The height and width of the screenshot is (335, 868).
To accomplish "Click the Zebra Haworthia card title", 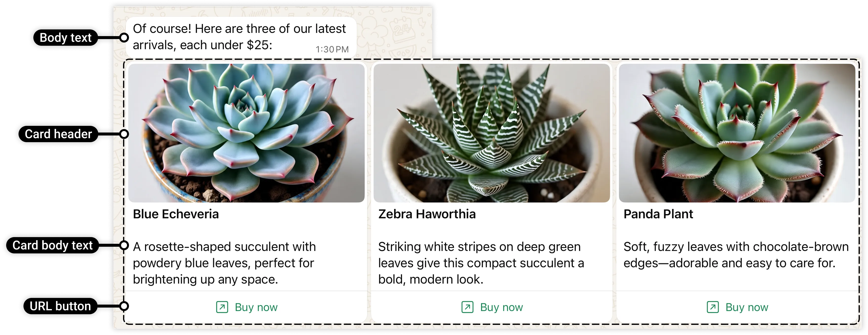I will click(x=427, y=214).
